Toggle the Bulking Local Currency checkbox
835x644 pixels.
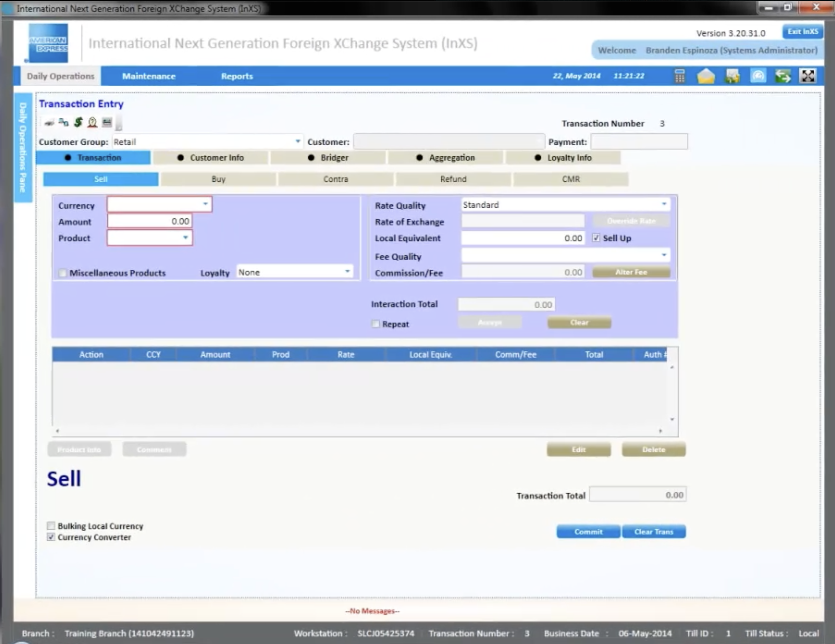coord(51,526)
